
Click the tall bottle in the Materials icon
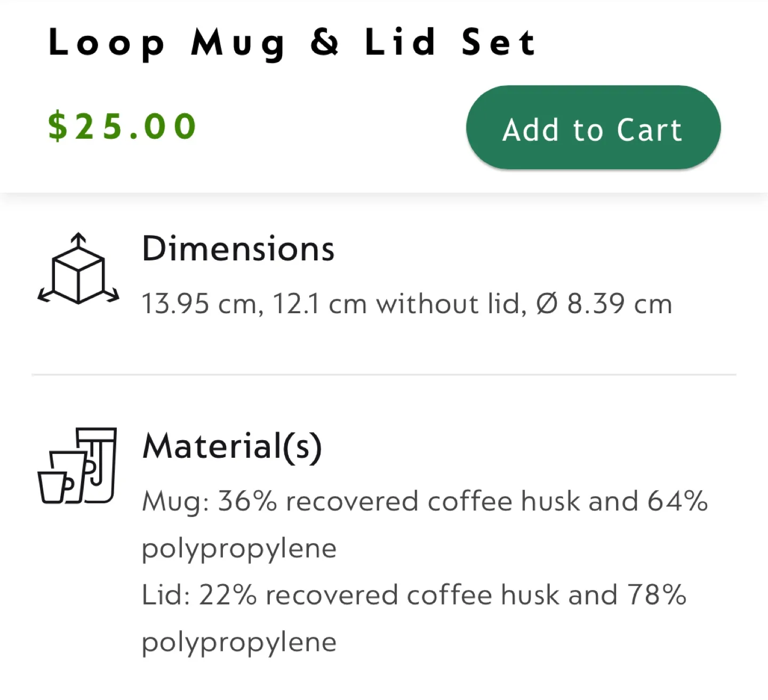(98, 464)
